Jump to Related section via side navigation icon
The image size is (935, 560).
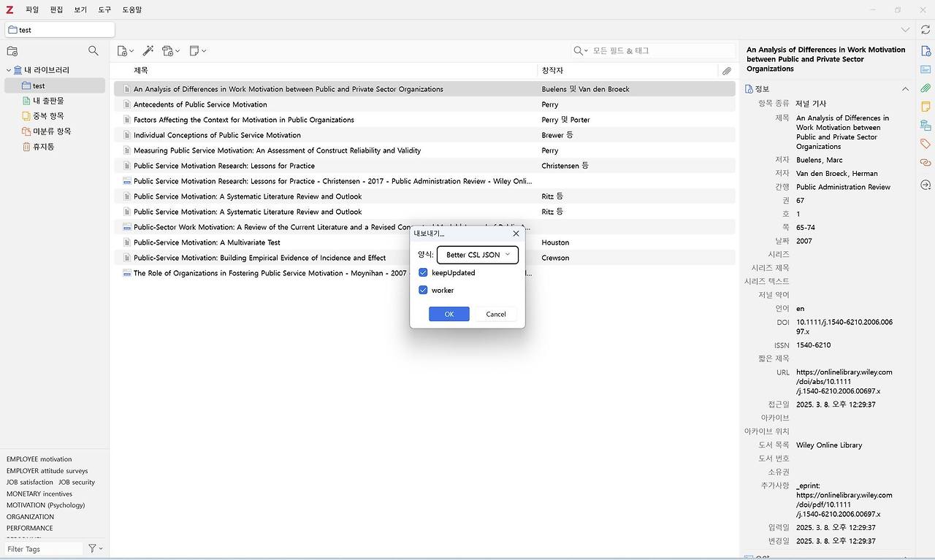(x=926, y=163)
